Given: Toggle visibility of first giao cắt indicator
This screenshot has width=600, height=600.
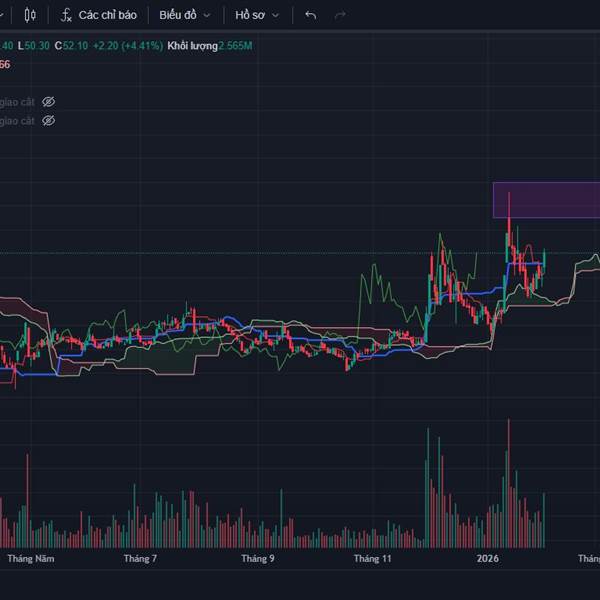Looking at the screenshot, I should [49, 102].
